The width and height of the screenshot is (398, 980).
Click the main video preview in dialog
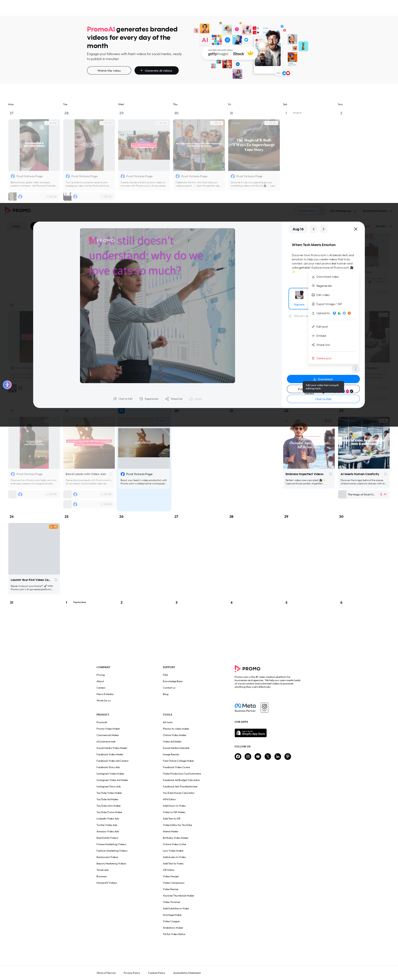coord(157,305)
